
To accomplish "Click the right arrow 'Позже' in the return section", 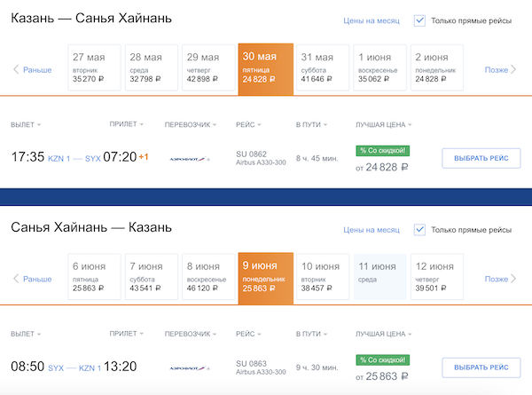I will tap(501, 279).
